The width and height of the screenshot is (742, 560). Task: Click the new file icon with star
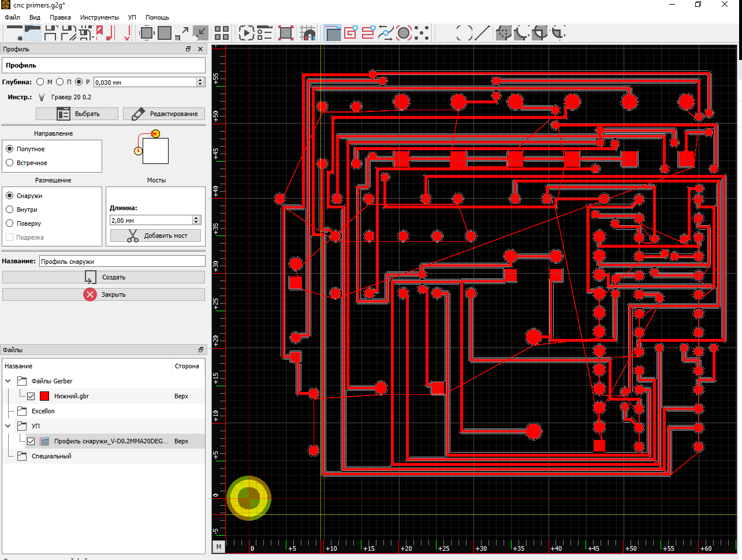pyautogui.click(x=14, y=33)
